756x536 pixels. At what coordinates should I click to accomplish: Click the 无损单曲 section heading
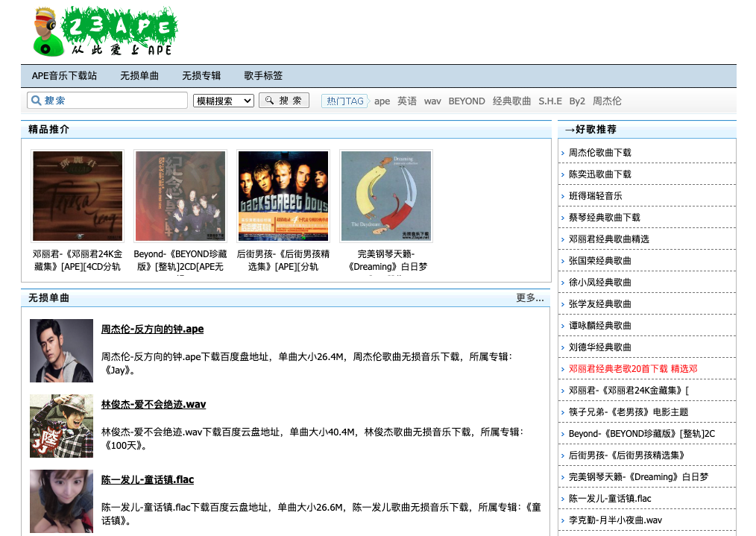tap(48, 298)
